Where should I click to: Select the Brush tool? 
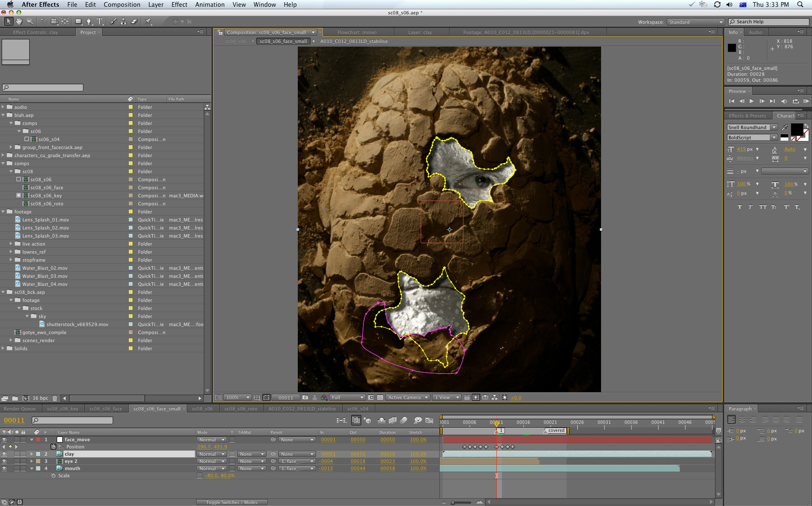pyautogui.click(x=113, y=21)
